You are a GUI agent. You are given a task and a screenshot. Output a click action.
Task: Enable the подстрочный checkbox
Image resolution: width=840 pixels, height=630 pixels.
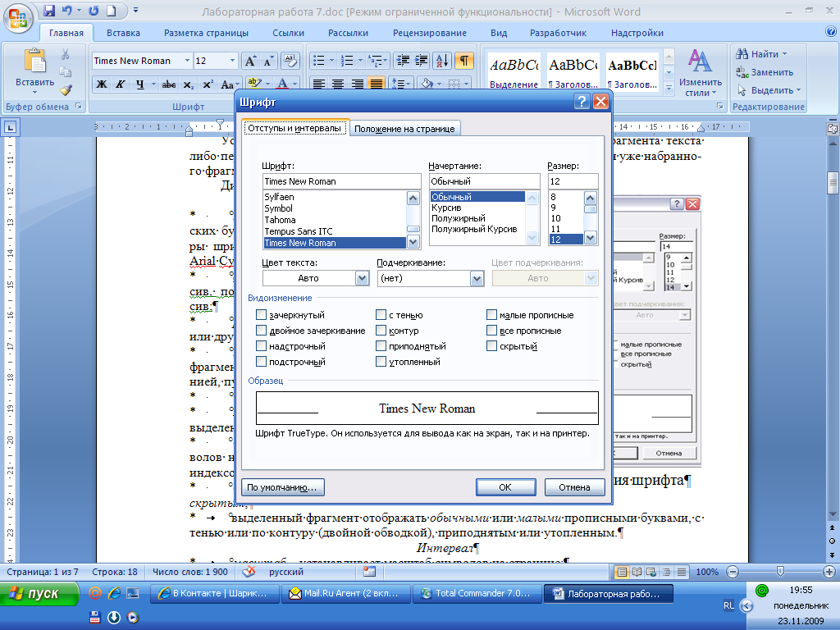click(261, 361)
